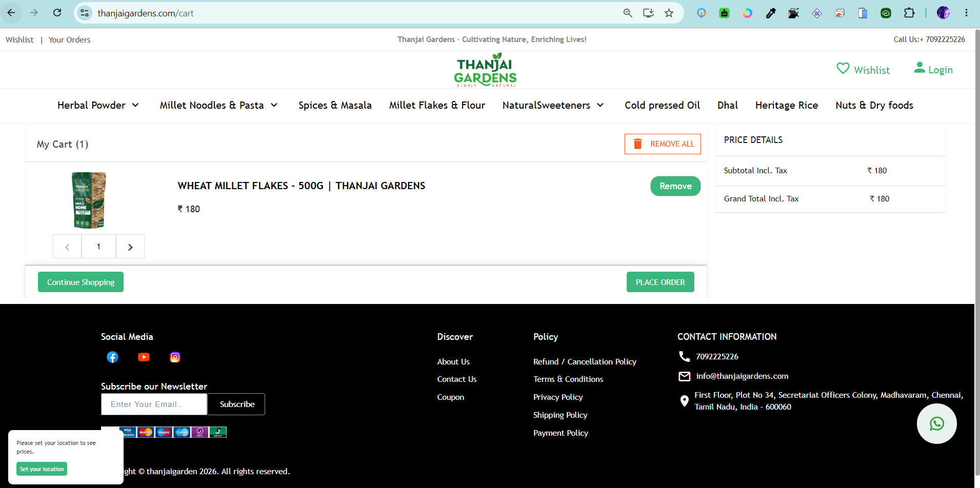
Task: Click the browser address bar URL
Action: (x=146, y=13)
